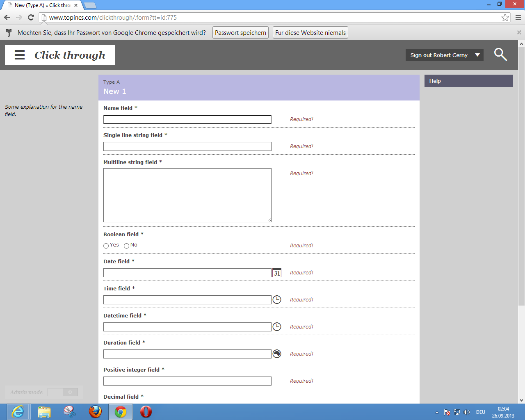Image resolution: width=525 pixels, height=420 pixels.
Task: Show hidden system tray icons
Action: pyautogui.click(x=437, y=412)
